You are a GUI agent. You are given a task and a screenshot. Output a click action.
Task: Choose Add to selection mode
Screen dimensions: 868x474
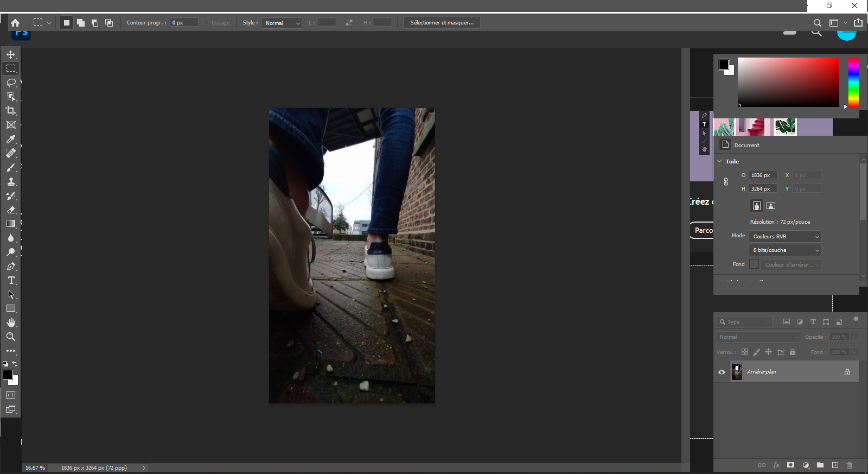pyautogui.click(x=81, y=23)
